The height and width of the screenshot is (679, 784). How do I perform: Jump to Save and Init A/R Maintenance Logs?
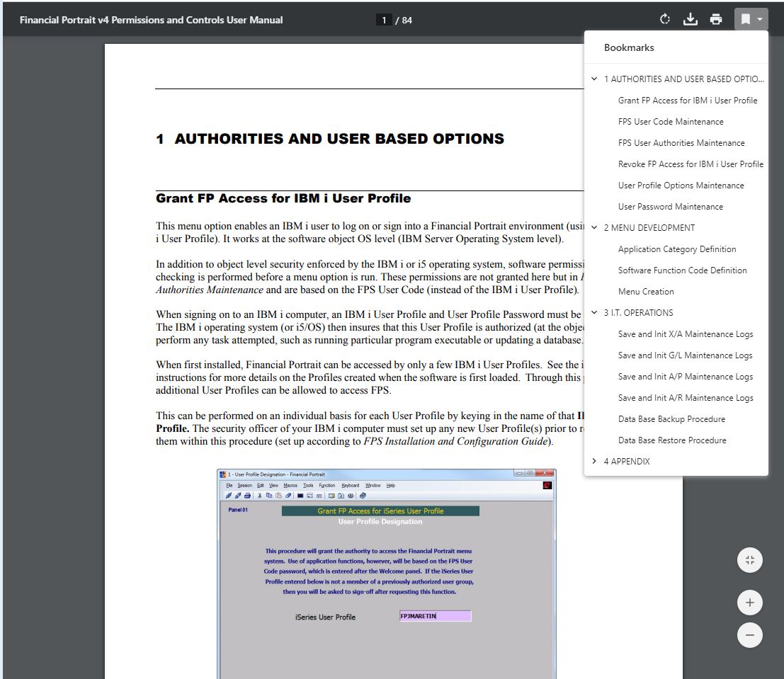pyautogui.click(x=686, y=397)
